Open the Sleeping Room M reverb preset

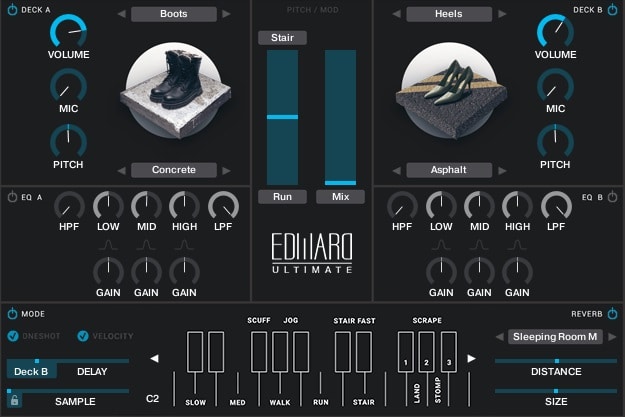point(555,337)
